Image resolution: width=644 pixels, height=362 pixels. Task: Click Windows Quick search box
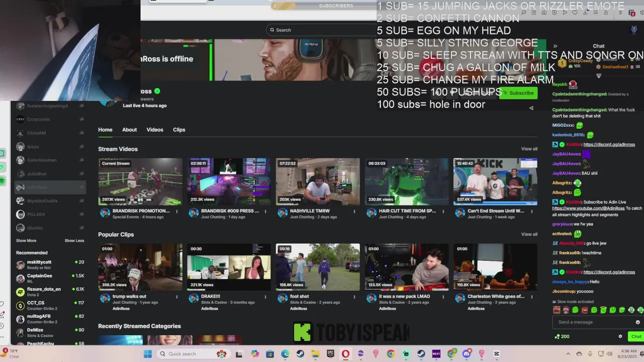pyautogui.click(x=193, y=354)
